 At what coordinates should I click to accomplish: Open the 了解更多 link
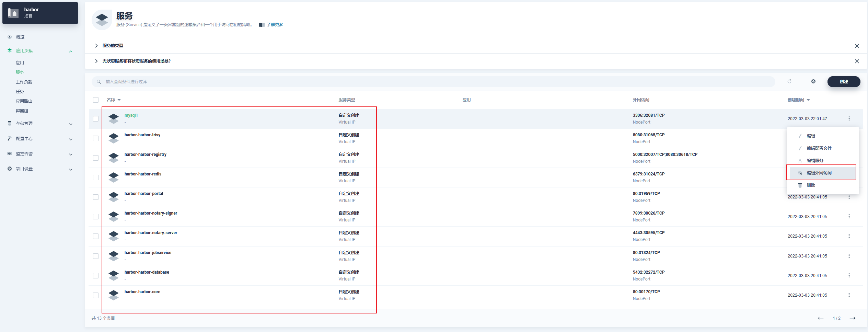275,25
